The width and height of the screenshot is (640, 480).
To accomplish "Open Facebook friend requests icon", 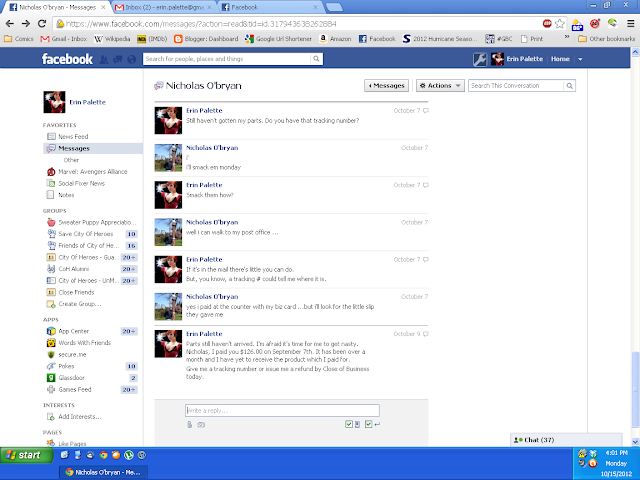I will tap(104, 60).
